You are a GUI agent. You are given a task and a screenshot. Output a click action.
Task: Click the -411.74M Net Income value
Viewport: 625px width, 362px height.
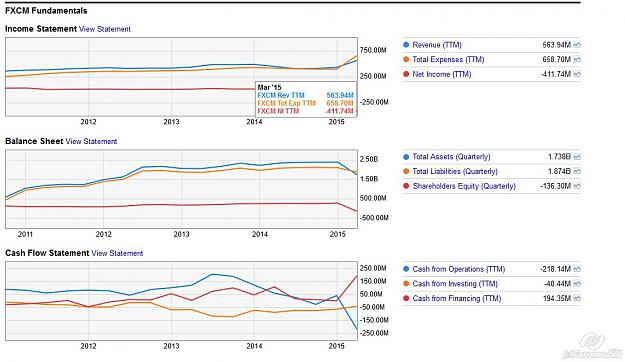coord(556,74)
